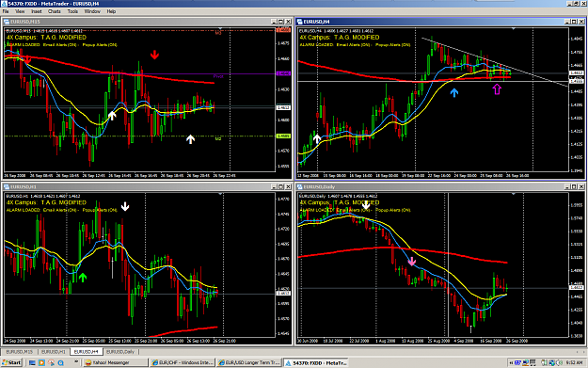The width and height of the screenshot is (588, 368).
Task: Click the 4X Campus T.A.G. MODIFIED label in M15 chart
Action: 46,38
